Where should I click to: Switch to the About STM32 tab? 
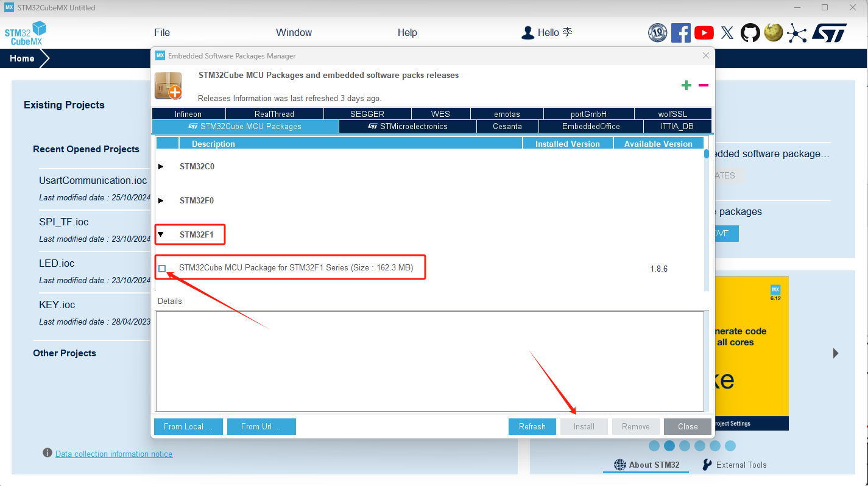pos(646,465)
